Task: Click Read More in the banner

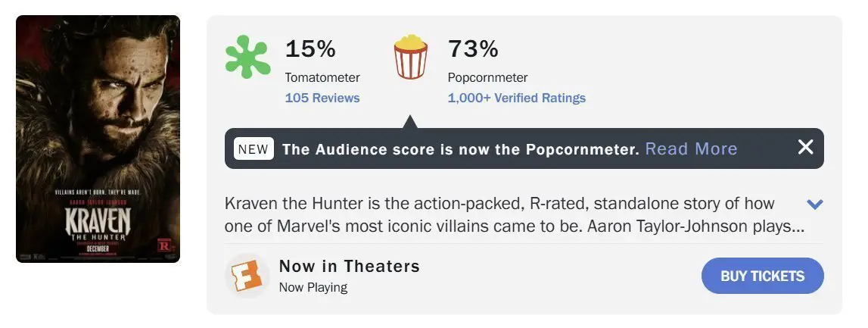Action: coord(691,149)
